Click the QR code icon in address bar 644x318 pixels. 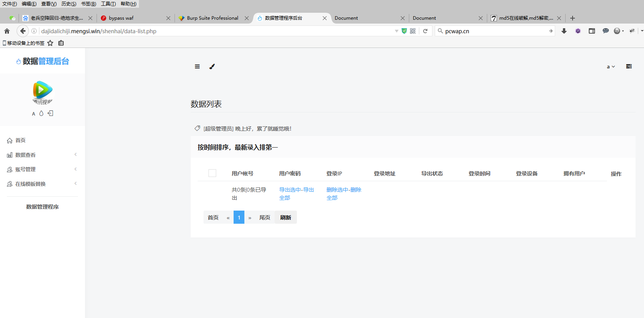[413, 31]
